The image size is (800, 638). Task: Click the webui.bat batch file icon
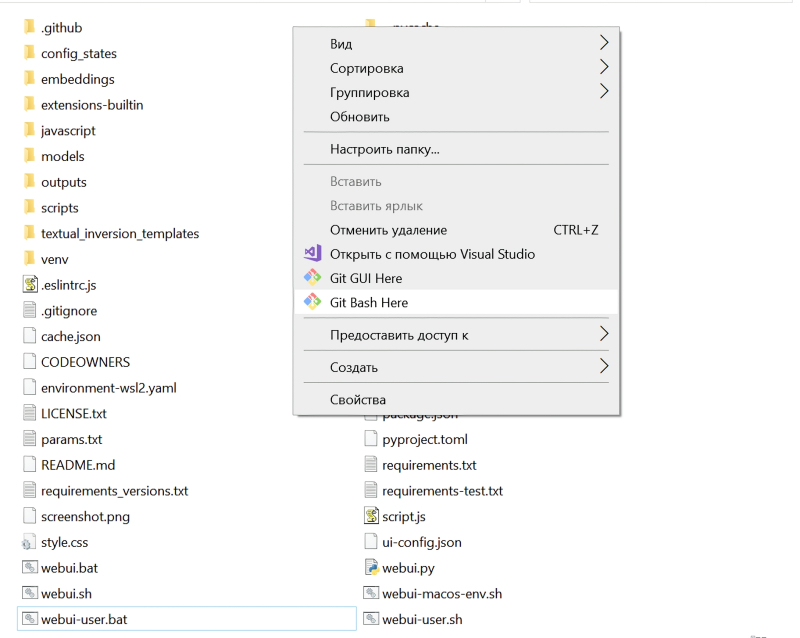point(29,568)
